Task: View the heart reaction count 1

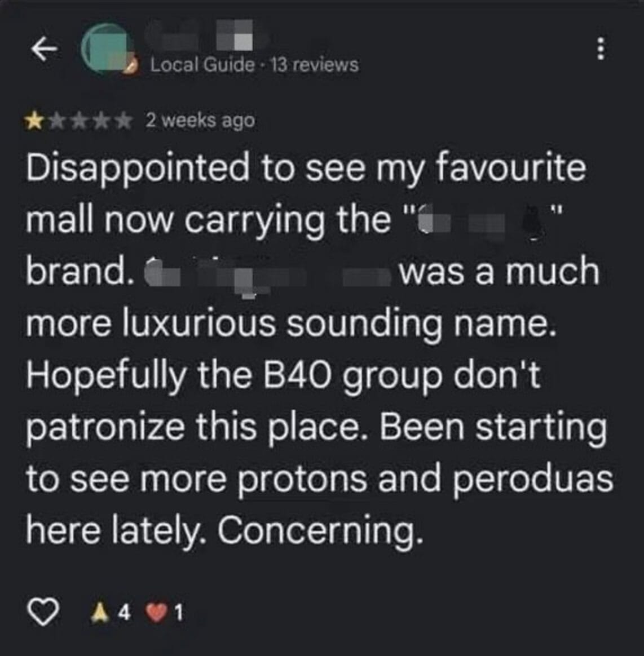Action: [x=179, y=613]
